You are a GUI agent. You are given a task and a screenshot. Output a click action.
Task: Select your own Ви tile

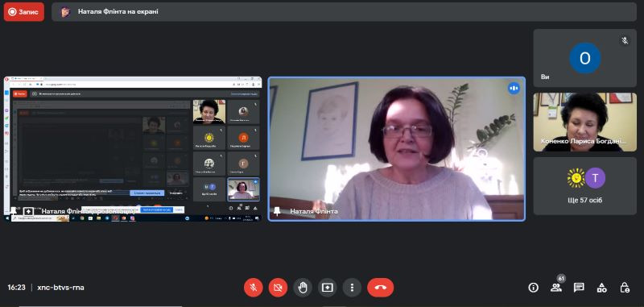click(x=585, y=58)
